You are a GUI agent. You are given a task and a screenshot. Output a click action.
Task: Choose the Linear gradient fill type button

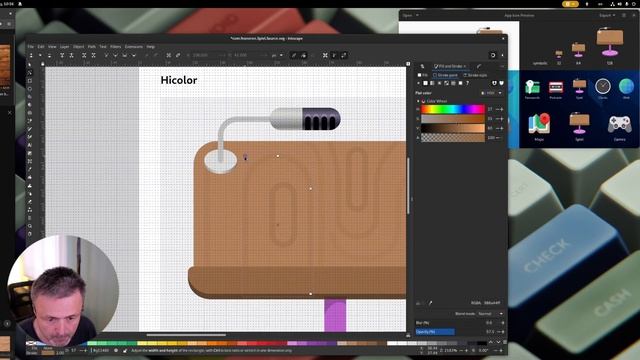click(x=432, y=83)
